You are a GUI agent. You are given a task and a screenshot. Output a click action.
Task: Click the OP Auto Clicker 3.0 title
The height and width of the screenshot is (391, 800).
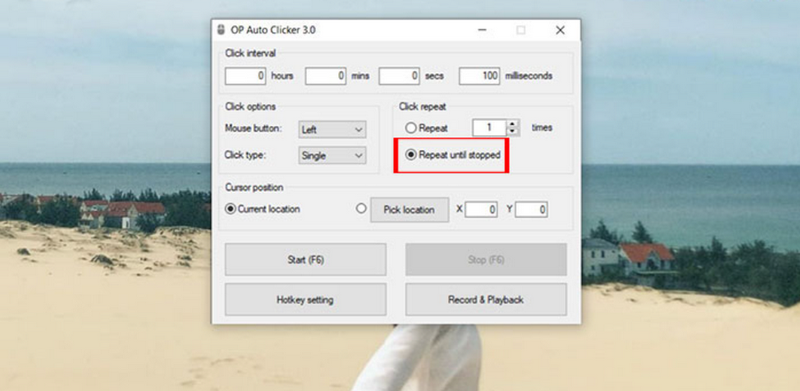click(273, 30)
